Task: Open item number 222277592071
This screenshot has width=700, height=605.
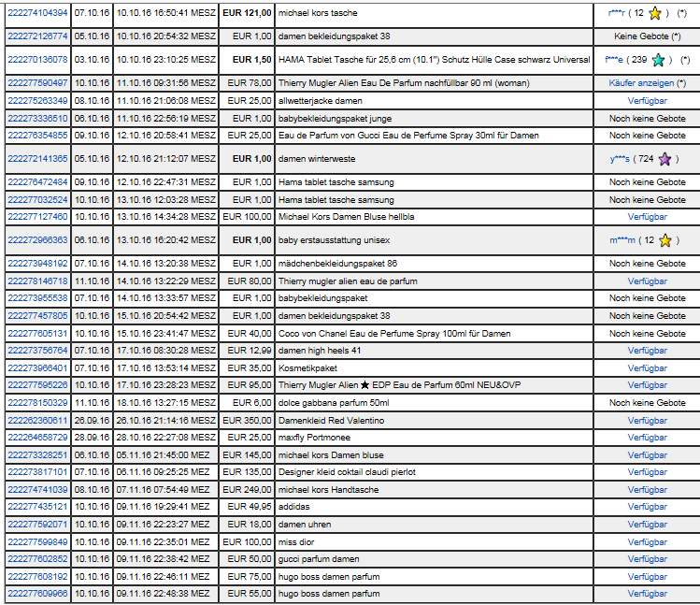Action: point(37,525)
